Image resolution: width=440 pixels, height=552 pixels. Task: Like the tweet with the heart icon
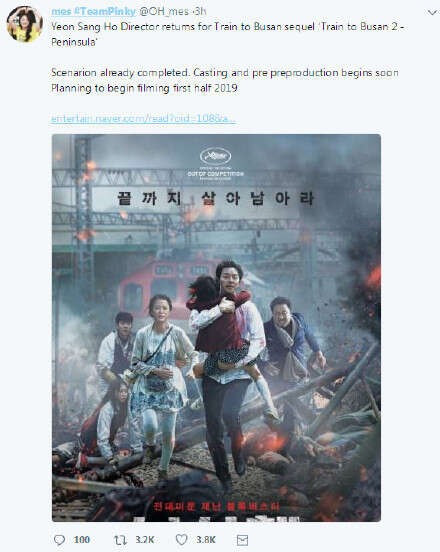coord(182,539)
